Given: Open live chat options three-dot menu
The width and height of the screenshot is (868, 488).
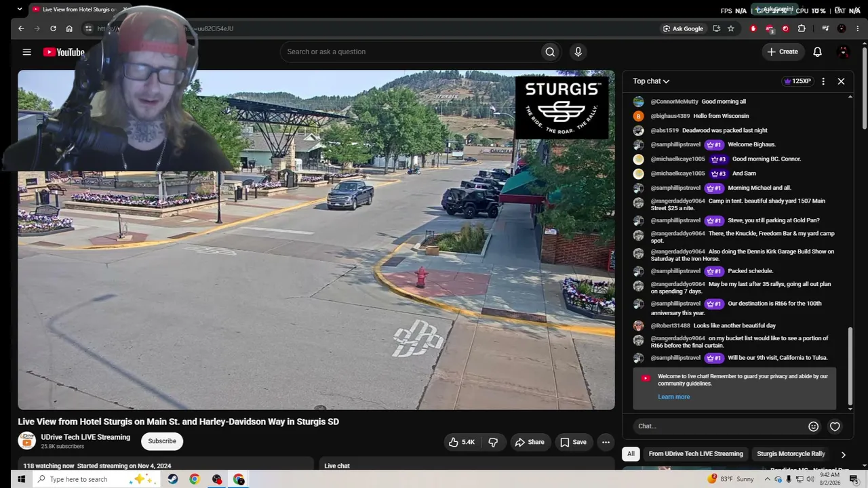Looking at the screenshot, I should click(x=823, y=81).
